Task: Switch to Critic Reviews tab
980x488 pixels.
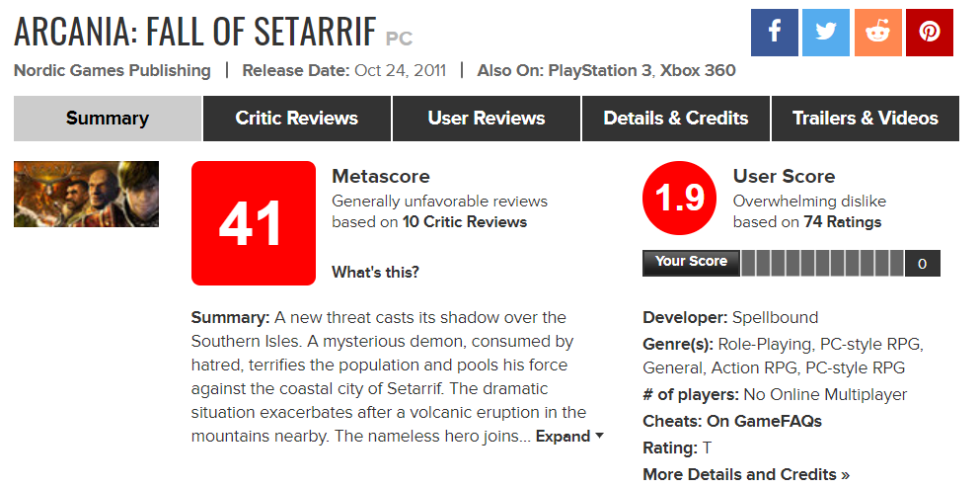Action: tap(297, 119)
